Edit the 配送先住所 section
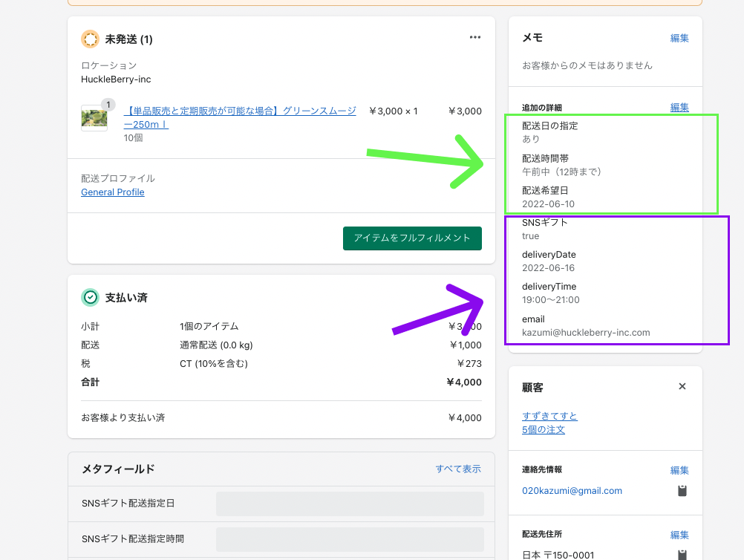 (x=679, y=535)
